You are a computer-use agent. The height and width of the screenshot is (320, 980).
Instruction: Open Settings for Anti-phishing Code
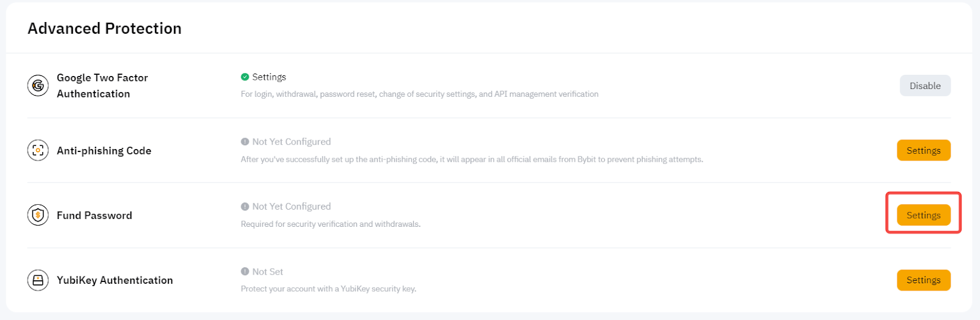coord(924,150)
